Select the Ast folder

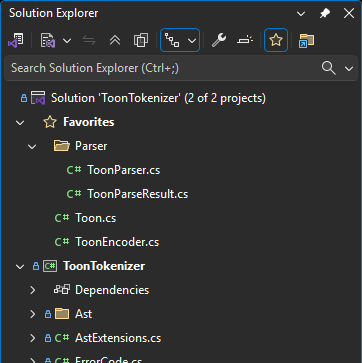tap(83, 314)
